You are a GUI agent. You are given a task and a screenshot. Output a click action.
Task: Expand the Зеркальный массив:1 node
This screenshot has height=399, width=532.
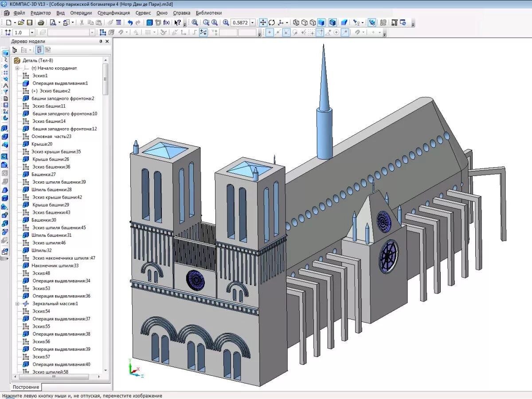click(x=17, y=304)
